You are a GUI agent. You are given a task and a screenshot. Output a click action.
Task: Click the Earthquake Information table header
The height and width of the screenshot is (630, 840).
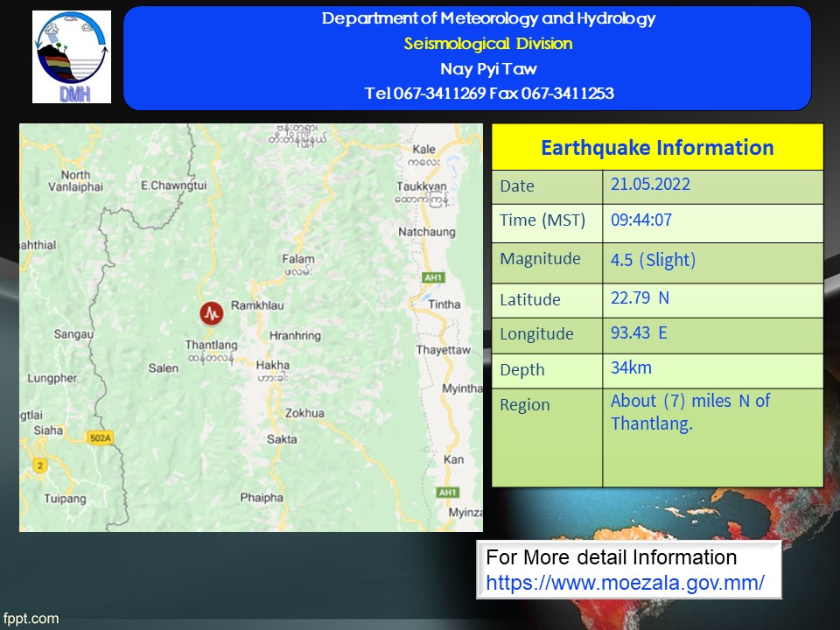(x=657, y=147)
